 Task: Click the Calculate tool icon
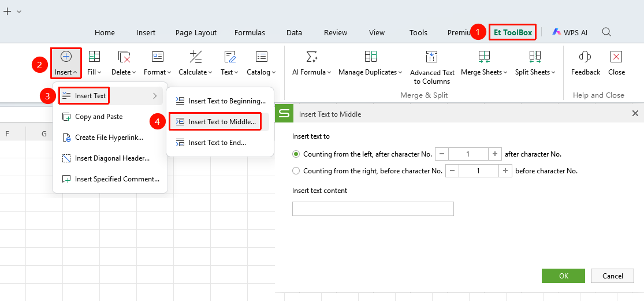click(x=195, y=57)
